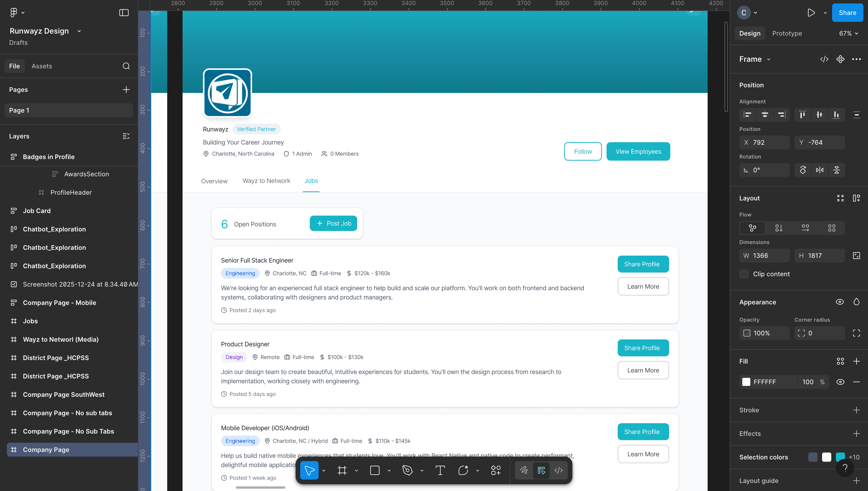The image size is (868, 491).
Task: Hide the white fill using its eye toggle
Action: pyautogui.click(x=840, y=382)
